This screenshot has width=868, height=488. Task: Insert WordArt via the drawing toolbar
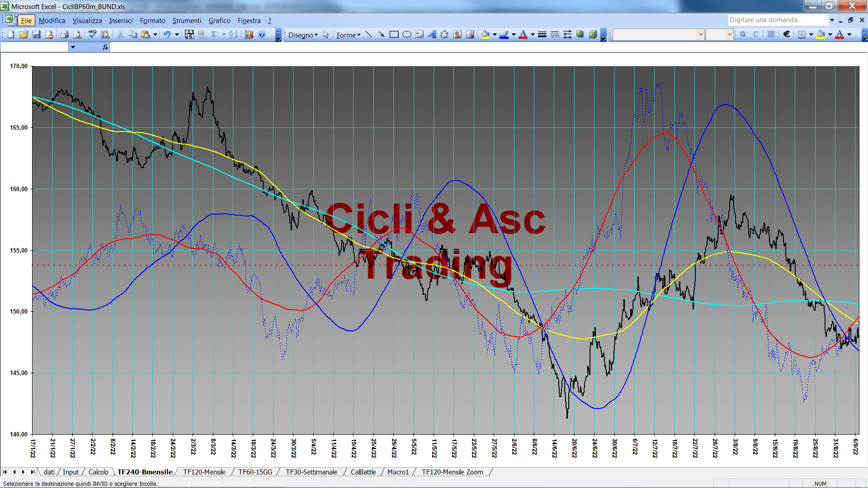[x=432, y=34]
